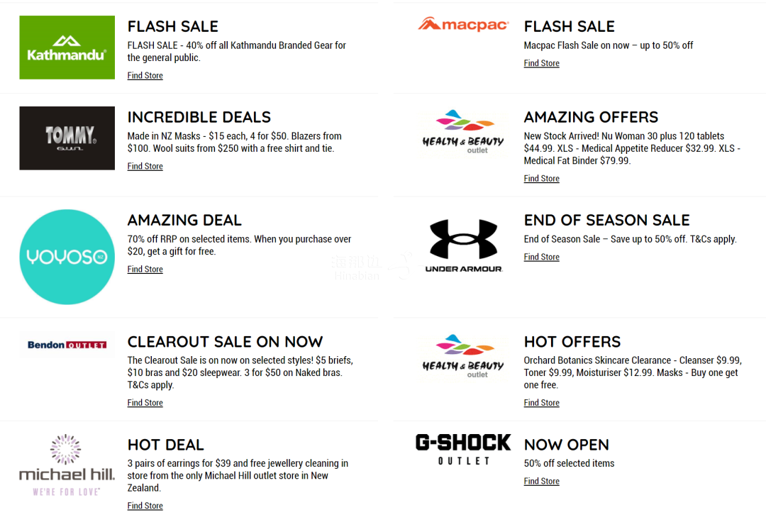
Task: Follow Find Store link for G-Shock Outlet
Action: [x=541, y=482]
